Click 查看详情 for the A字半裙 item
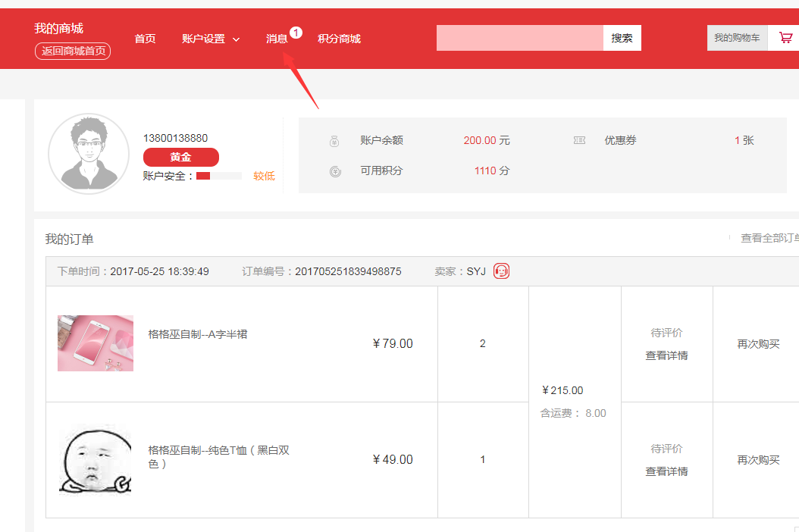799x532 pixels. pyautogui.click(x=666, y=355)
